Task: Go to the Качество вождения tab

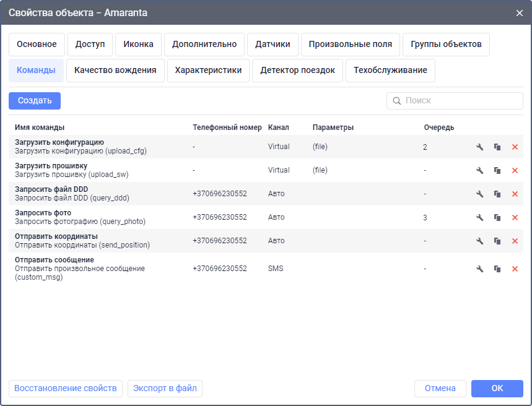Action: [115, 71]
